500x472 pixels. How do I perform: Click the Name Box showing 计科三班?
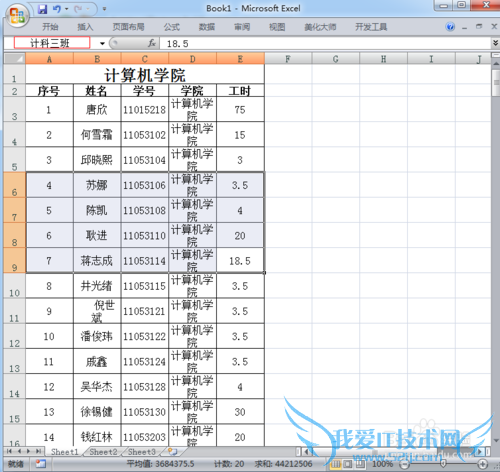(52, 43)
